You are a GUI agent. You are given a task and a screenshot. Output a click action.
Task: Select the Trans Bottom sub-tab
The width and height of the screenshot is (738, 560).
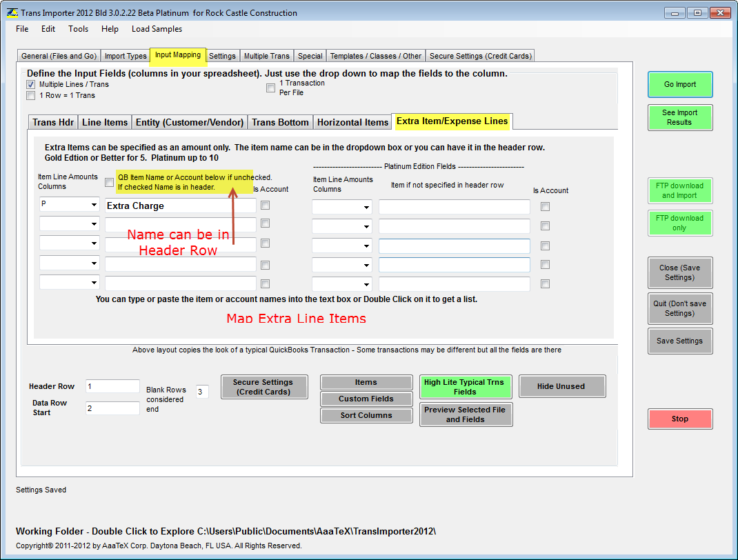(280, 122)
